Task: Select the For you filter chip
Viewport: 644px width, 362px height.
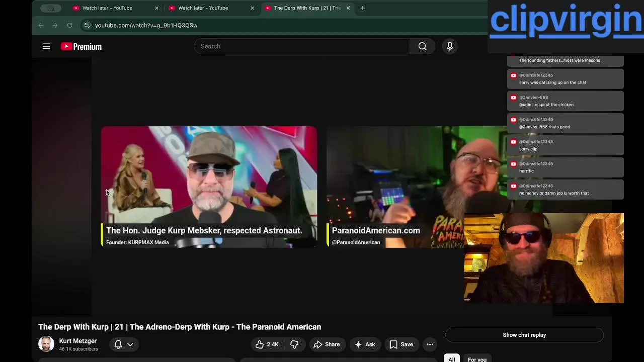Action: click(477, 359)
